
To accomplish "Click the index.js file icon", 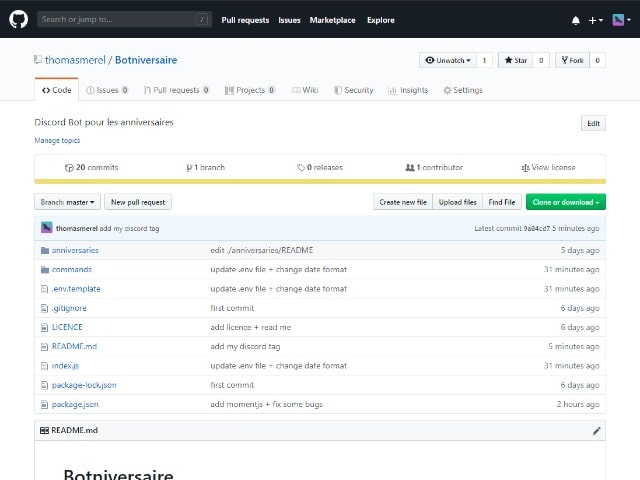I will click(x=44, y=366).
